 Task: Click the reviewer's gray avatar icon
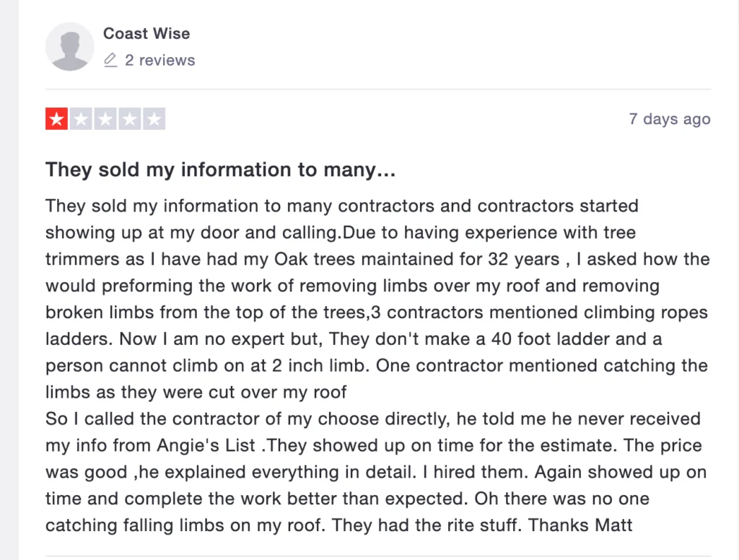coord(69,46)
